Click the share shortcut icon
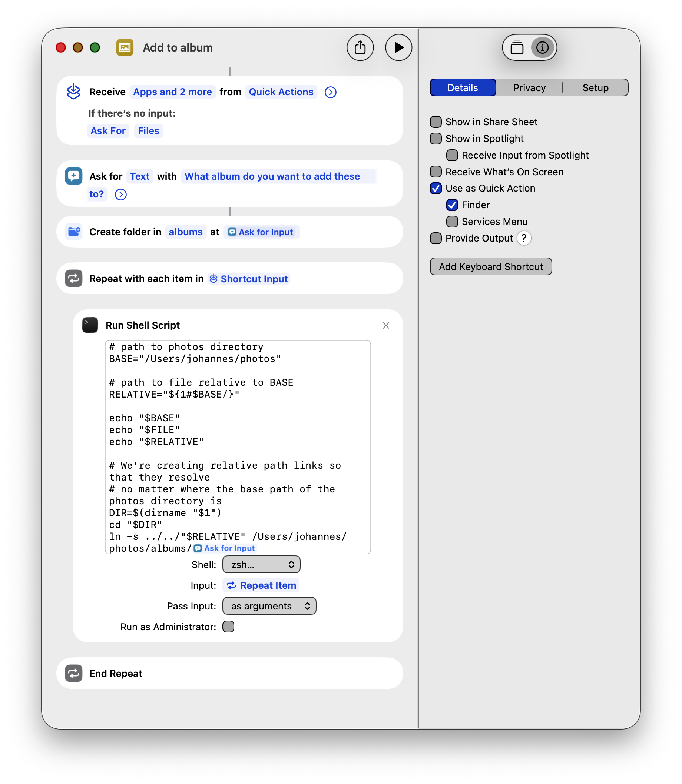 (360, 47)
